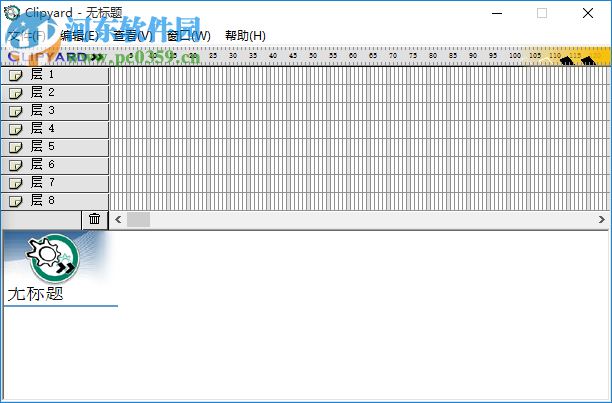
Task: Click the horizontal scrollbar thumb
Action: click(138, 220)
